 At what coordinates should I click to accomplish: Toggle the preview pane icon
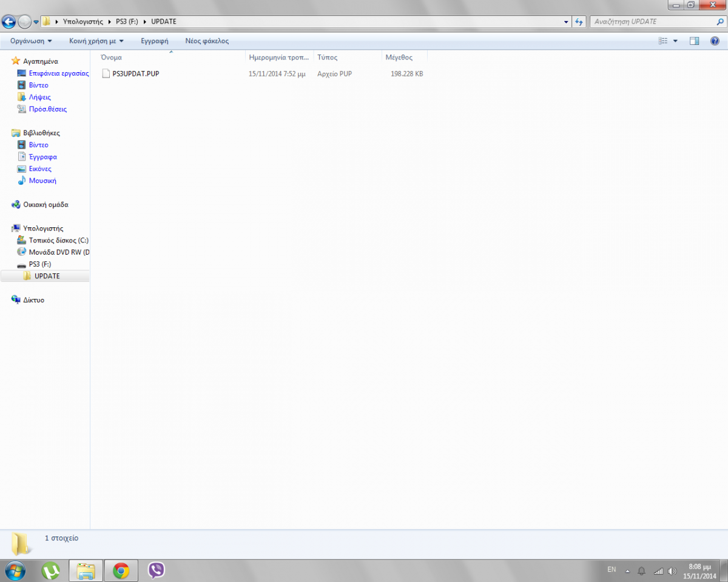pyautogui.click(x=695, y=41)
